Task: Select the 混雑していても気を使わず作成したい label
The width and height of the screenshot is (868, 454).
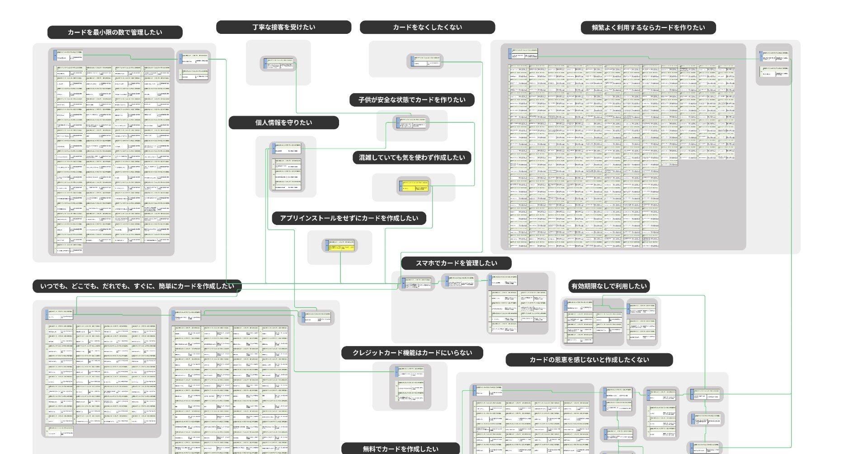Action: [x=411, y=158]
